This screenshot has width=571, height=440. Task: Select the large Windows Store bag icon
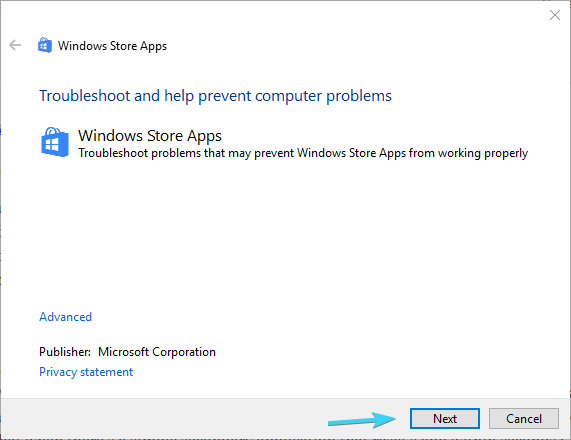[55, 142]
